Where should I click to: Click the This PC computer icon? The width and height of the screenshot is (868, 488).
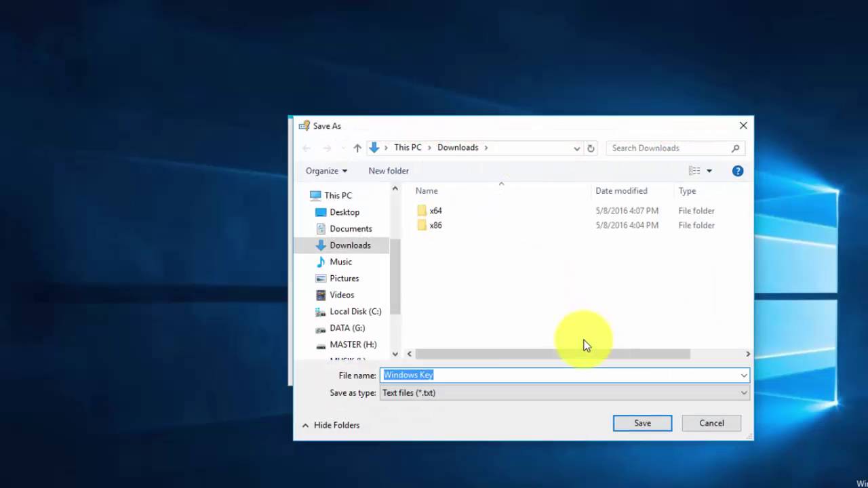click(x=315, y=195)
